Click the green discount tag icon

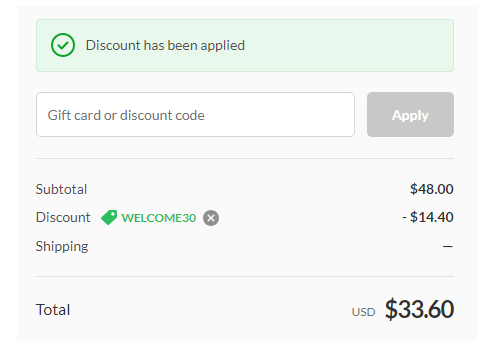tap(109, 218)
